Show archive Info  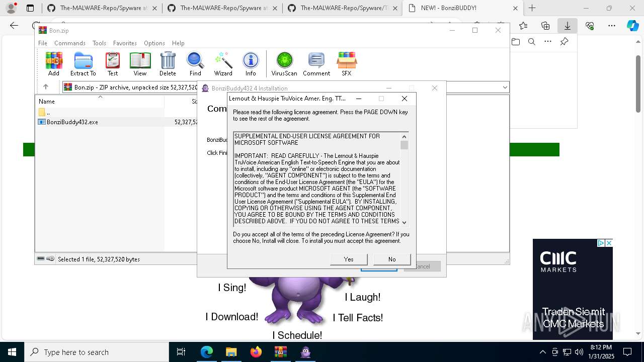click(251, 64)
